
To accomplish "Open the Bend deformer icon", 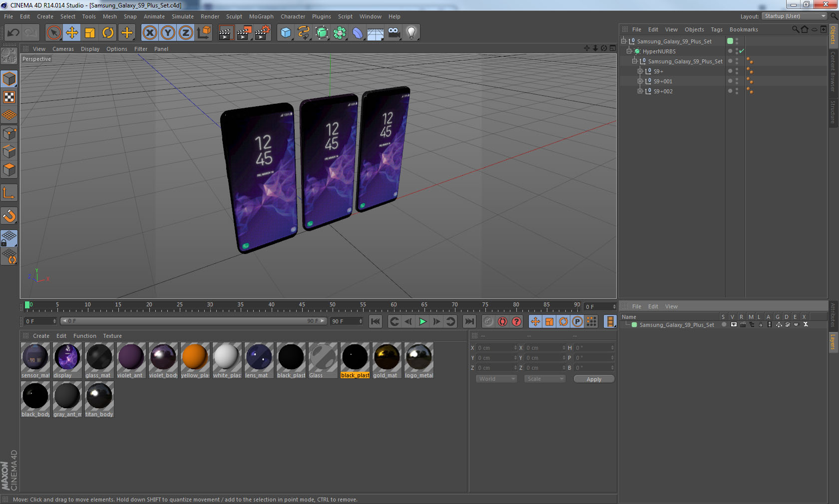I will [x=358, y=33].
